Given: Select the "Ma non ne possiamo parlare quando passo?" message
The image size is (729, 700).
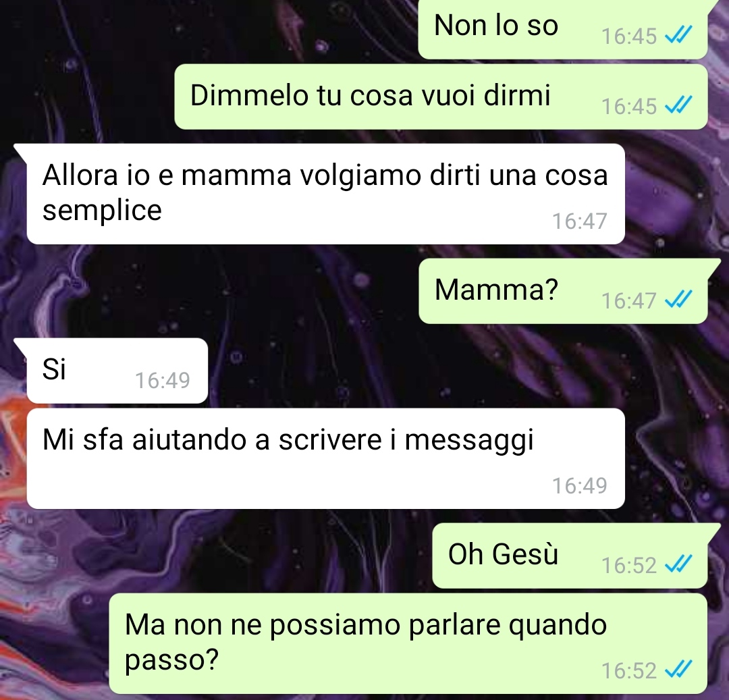Looking at the screenshot, I should pos(408,643).
